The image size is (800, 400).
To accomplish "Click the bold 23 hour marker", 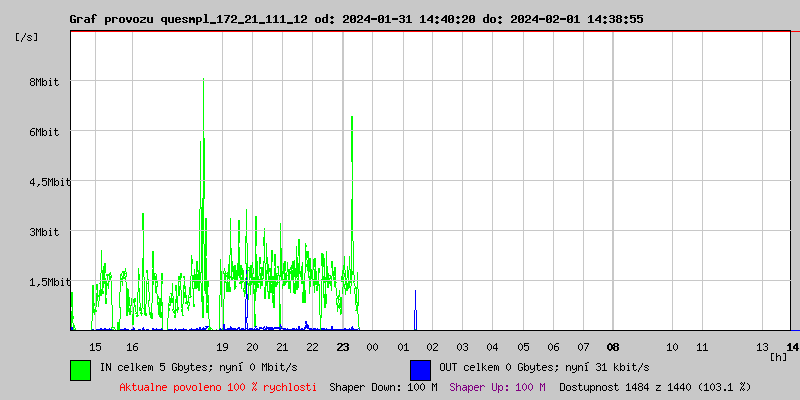I will pyautogui.click(x=343, y=347).
